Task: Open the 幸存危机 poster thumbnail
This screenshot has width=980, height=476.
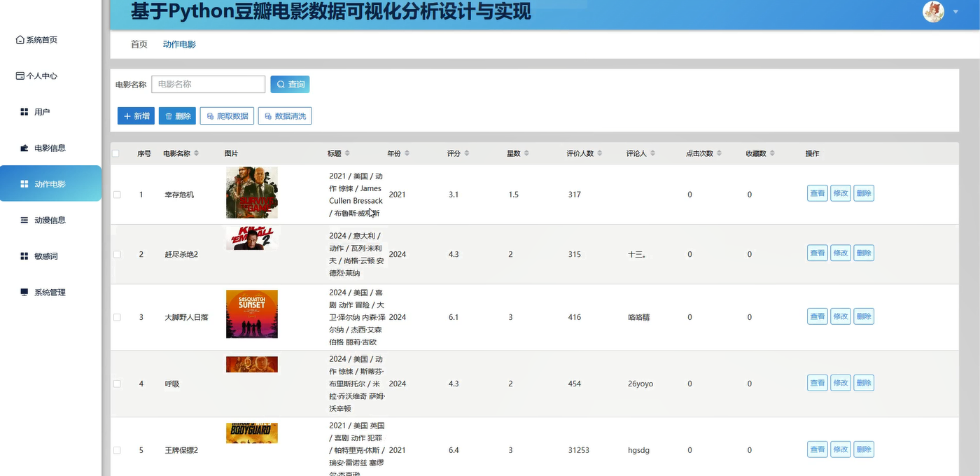Action: (252, 192)
